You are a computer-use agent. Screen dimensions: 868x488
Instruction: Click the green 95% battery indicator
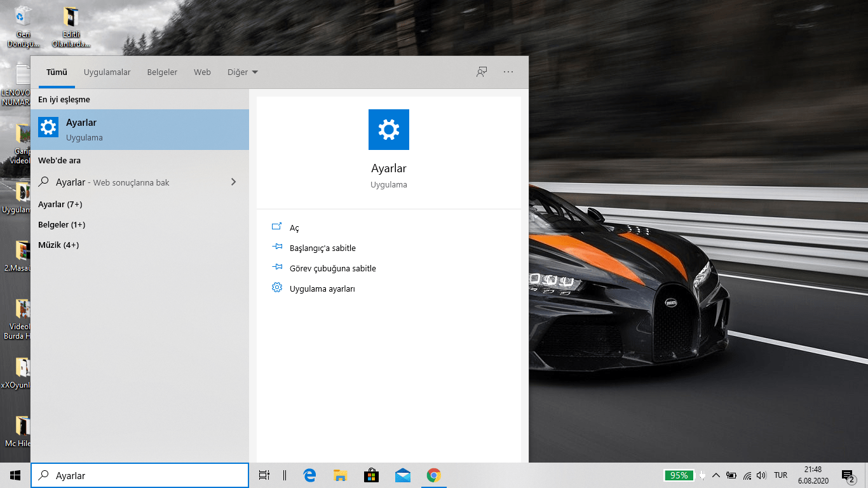tap(679, 475)
